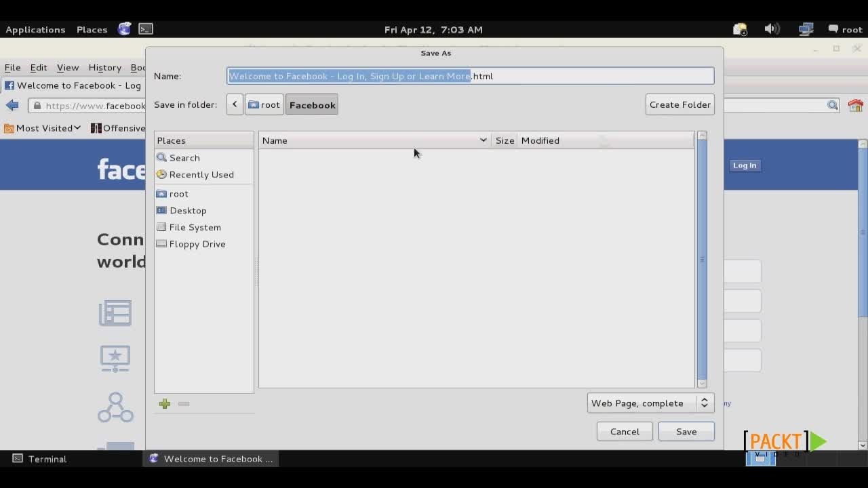Click the browser back arrow button

pyautogui.click(x=12, y=105)
